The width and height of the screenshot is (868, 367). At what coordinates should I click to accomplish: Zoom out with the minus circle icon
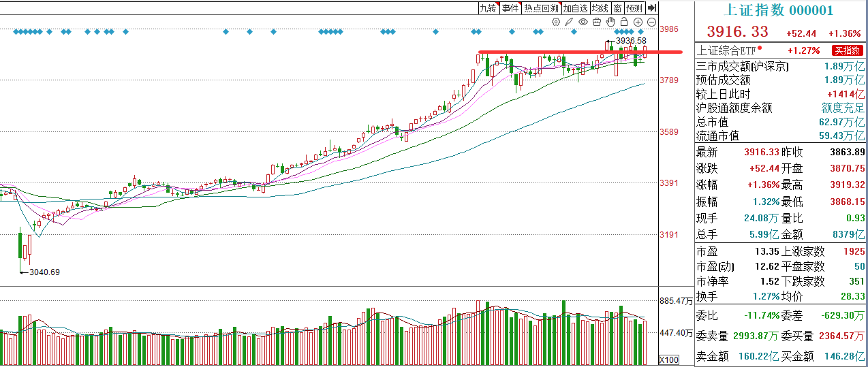(x=652, y=22)
